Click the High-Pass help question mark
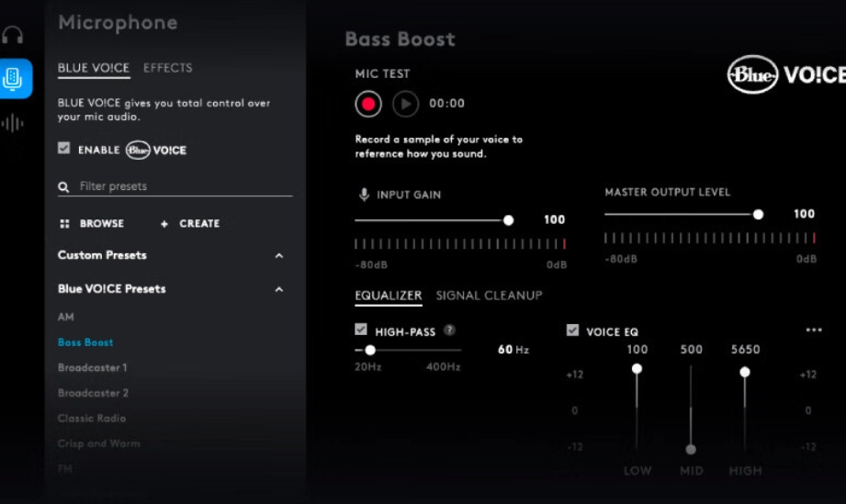 coord(449,330)
